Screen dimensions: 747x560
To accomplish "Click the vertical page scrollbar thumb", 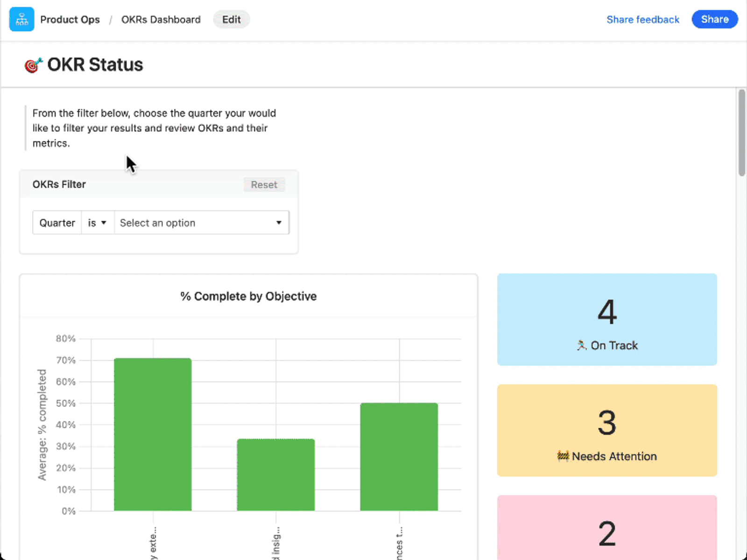I will tap(742, 133).
